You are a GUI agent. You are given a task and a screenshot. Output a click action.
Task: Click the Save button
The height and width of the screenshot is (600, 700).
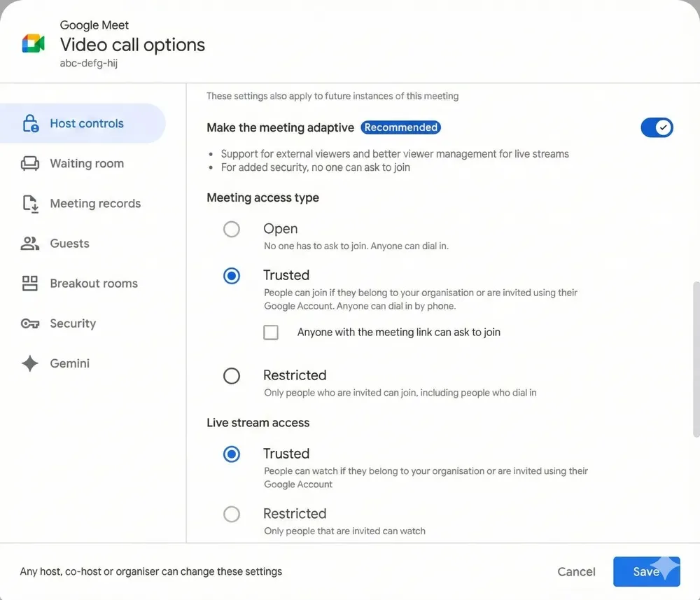[645, 571]
